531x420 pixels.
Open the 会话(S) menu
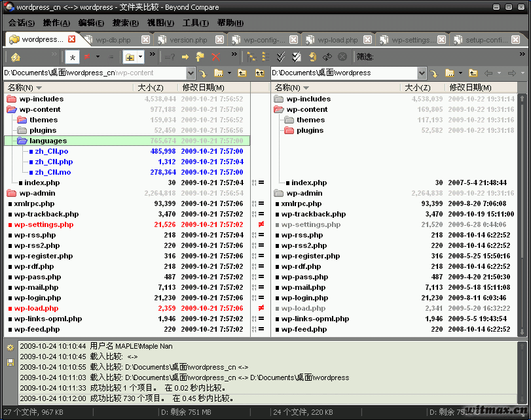22,23
